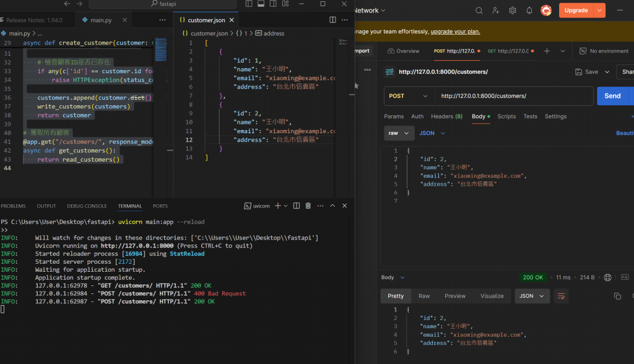
Task: Follow the 'upgrade your plan' link
Action: 455,32
